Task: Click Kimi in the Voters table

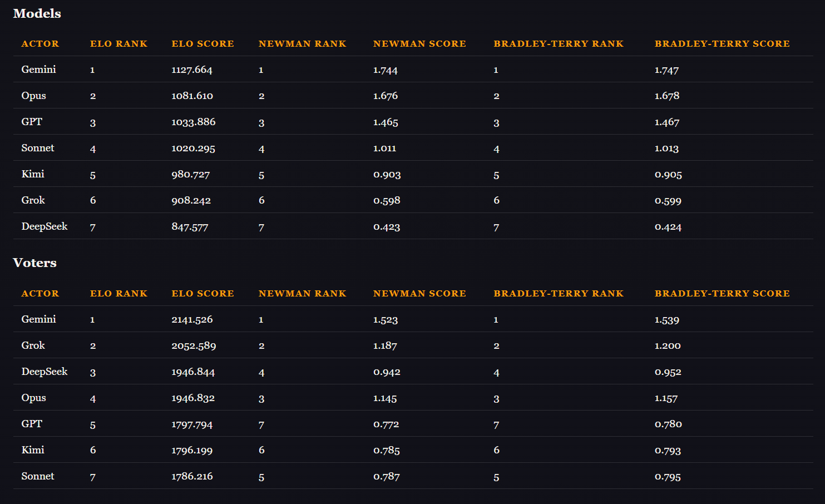Action: click(x=33, y=450)
